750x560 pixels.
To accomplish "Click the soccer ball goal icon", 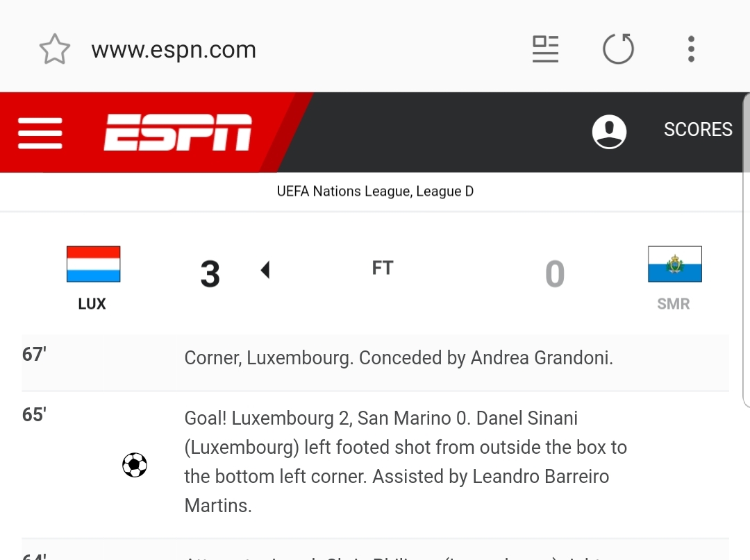I will click(x=135, y=464).
